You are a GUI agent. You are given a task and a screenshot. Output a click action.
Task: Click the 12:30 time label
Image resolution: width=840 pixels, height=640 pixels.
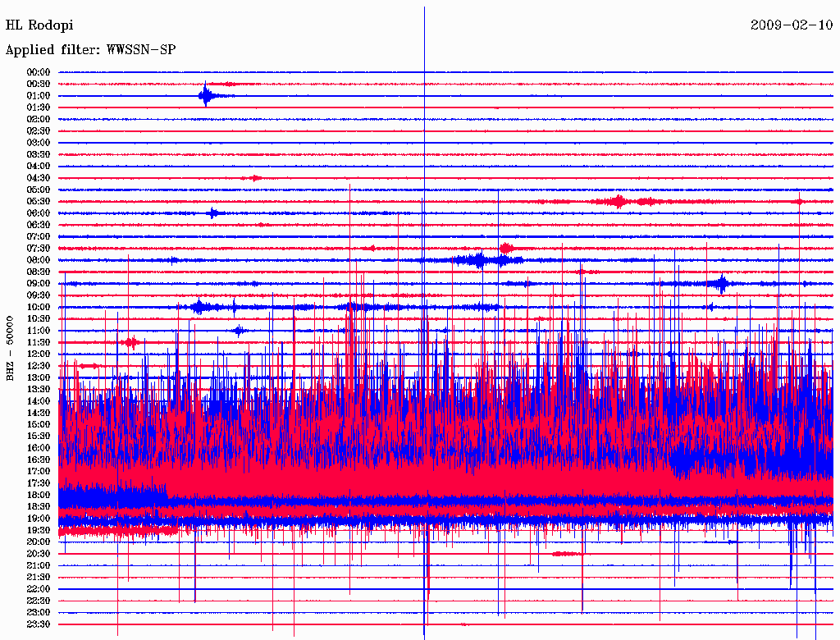(39, 366)
